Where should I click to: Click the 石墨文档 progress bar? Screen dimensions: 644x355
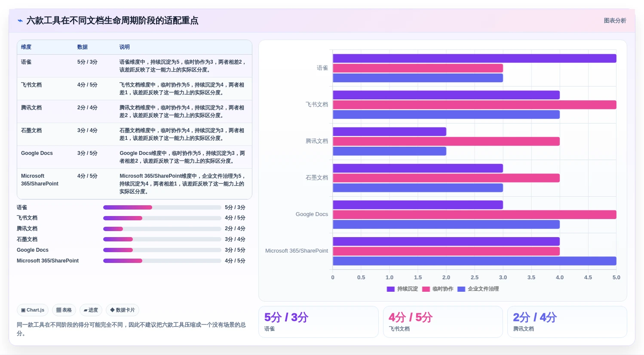(x=162, y=239)
